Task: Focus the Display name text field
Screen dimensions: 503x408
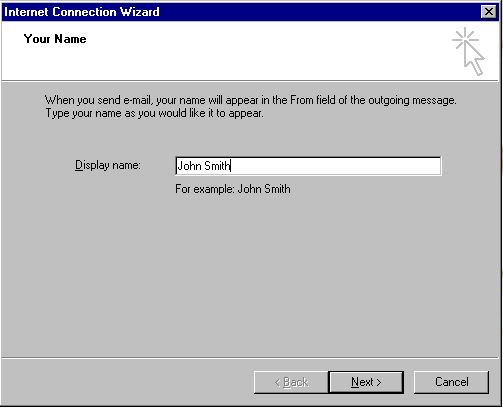Action: (x=308, y=166)
